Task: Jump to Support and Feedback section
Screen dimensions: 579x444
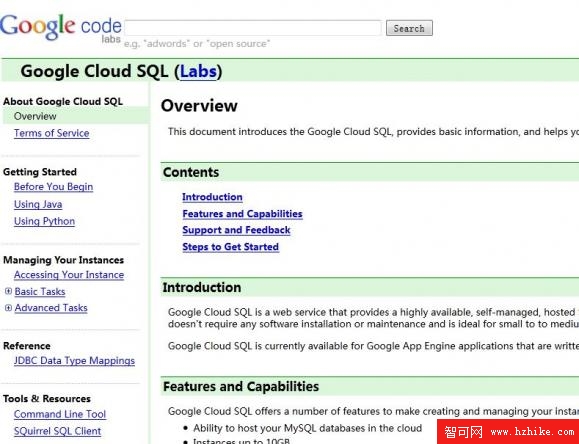Action: [x=236, y=230]
